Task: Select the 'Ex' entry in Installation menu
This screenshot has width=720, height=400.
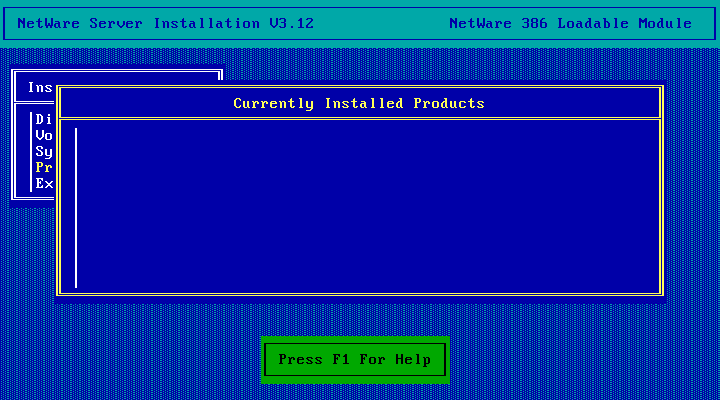Action: coord(44,184)
